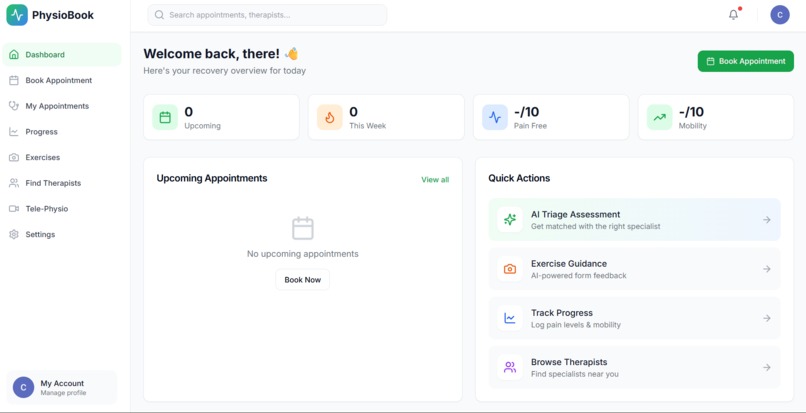
Task: Click the Find Therapists people icon
Action: (x=14, y=183)
